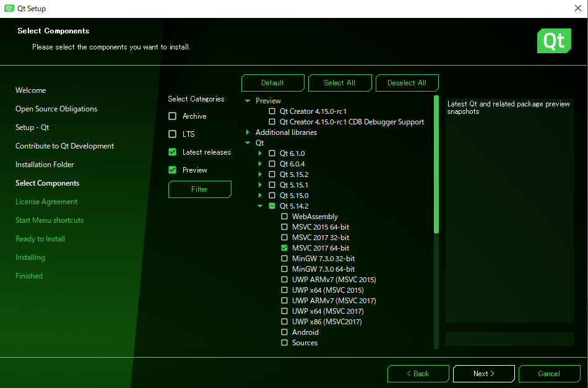Viewport: 588px width, 388px height.
Task: Proceed with the Next button
Action: 484,374
